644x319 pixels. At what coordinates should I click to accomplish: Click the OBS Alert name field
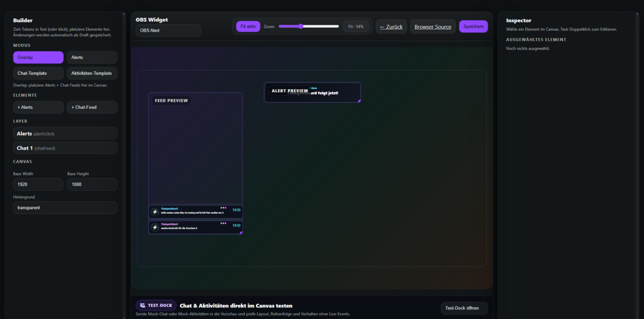(168, 31)
